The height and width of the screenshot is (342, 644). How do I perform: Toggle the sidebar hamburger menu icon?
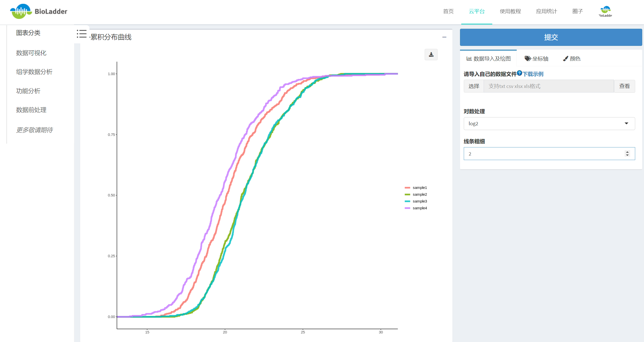[82, 34]
